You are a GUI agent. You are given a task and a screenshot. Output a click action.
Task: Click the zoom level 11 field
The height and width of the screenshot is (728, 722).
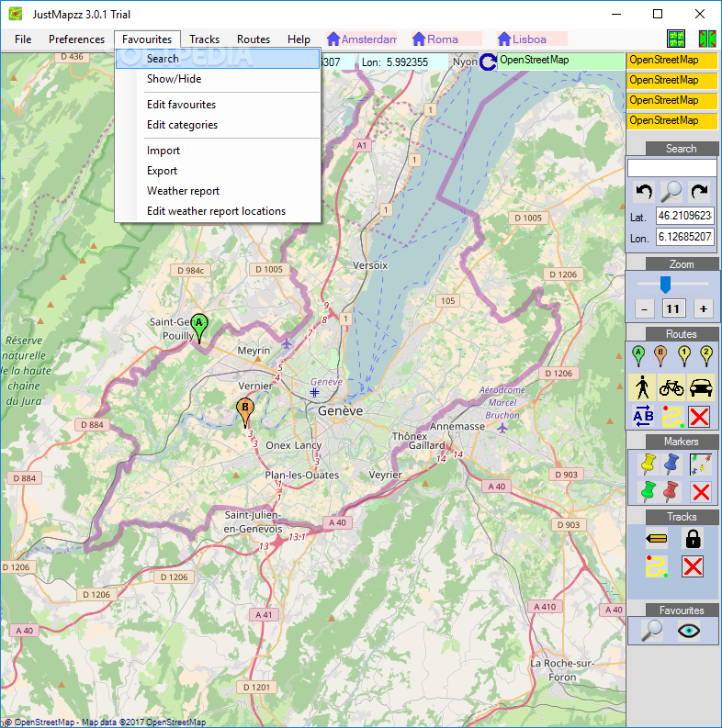673,308
